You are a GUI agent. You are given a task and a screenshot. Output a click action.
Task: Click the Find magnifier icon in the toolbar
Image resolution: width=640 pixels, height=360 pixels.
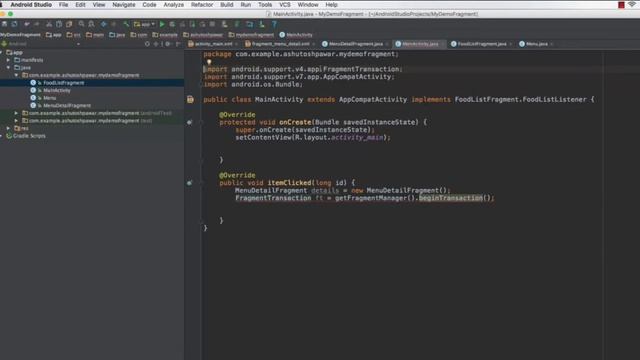click(x=81, y=24)
